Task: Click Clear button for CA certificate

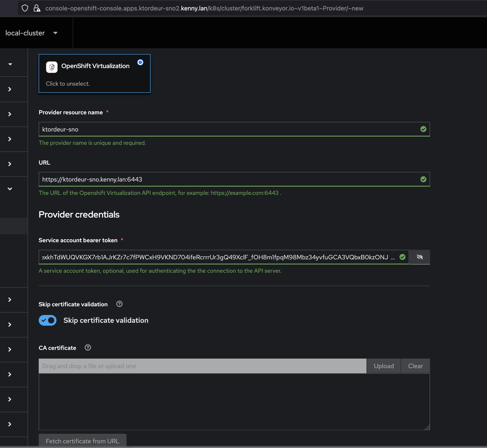Action: coord(415,366)
